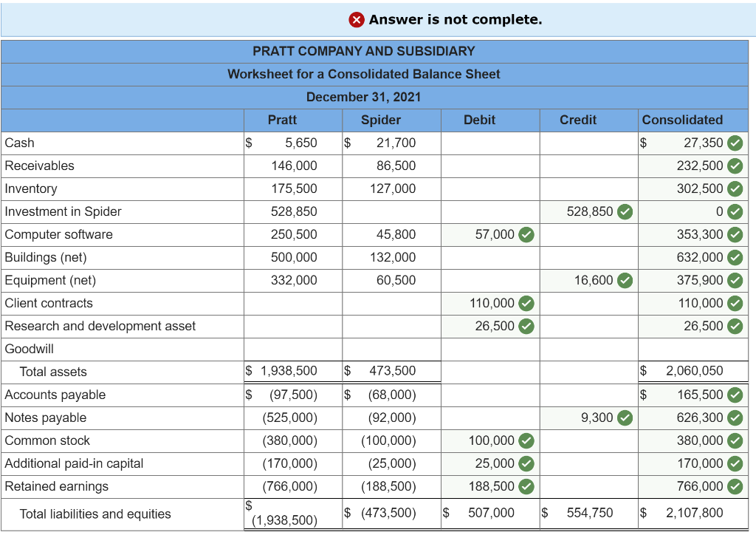Screen dimensions: 756x535
Task: Click the checkmark beside Research and development 26,500
Action: [x=525, y=326]
